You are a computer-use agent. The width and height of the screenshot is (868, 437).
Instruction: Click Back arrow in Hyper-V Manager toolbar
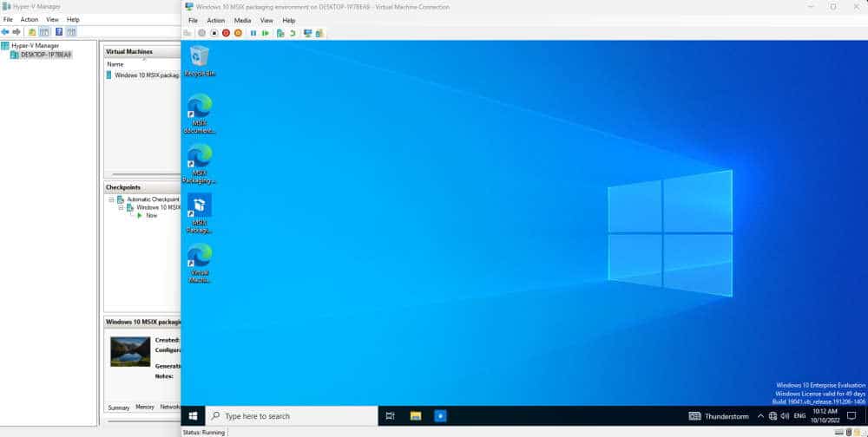click(x=5, y=32)
